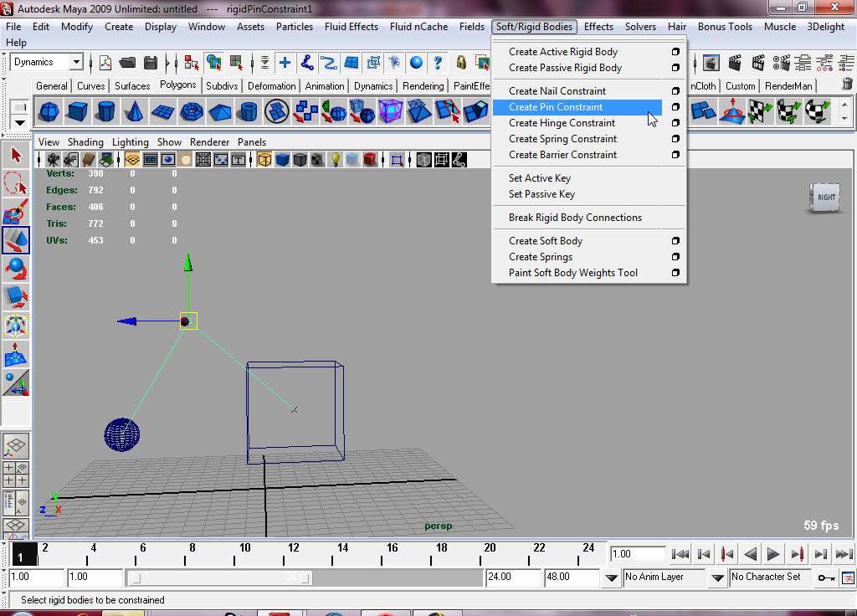The image size is (857, 616).
Task: Click the Save Scene disk icon
Action: coord(151,63)
